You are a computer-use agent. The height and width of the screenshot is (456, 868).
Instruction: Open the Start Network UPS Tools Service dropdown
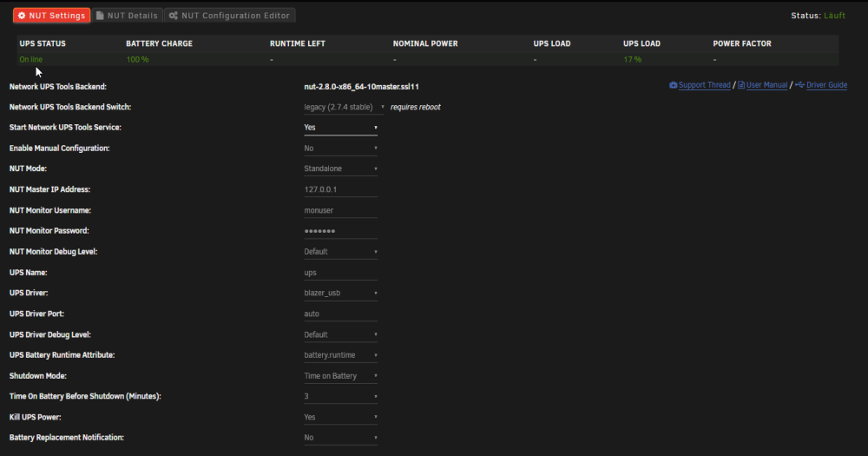click(340, 128)
